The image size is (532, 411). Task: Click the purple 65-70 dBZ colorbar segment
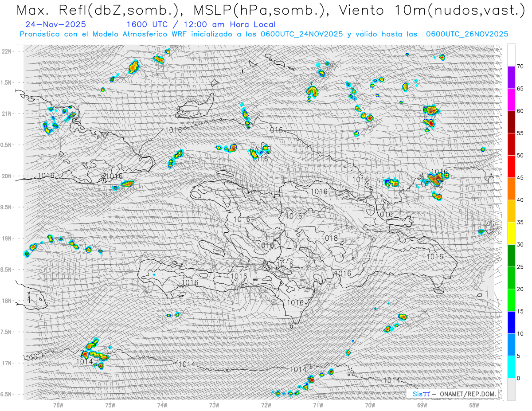tap(511, 78)
